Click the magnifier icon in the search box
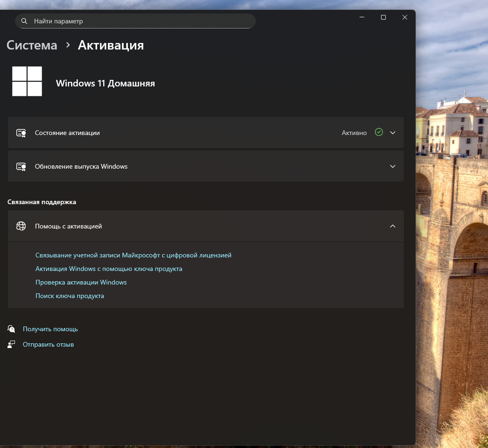This screenshot has width=488, height=448. [x=24, y=21]
